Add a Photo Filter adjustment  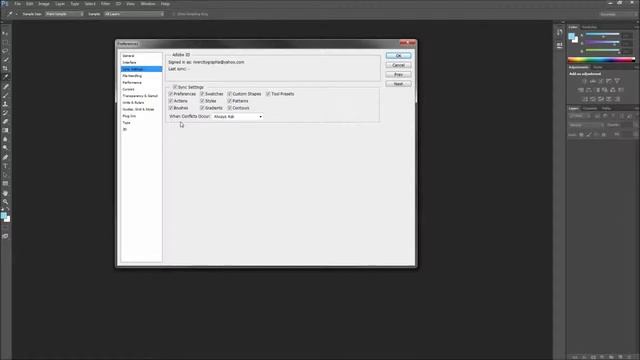(605, 90)
